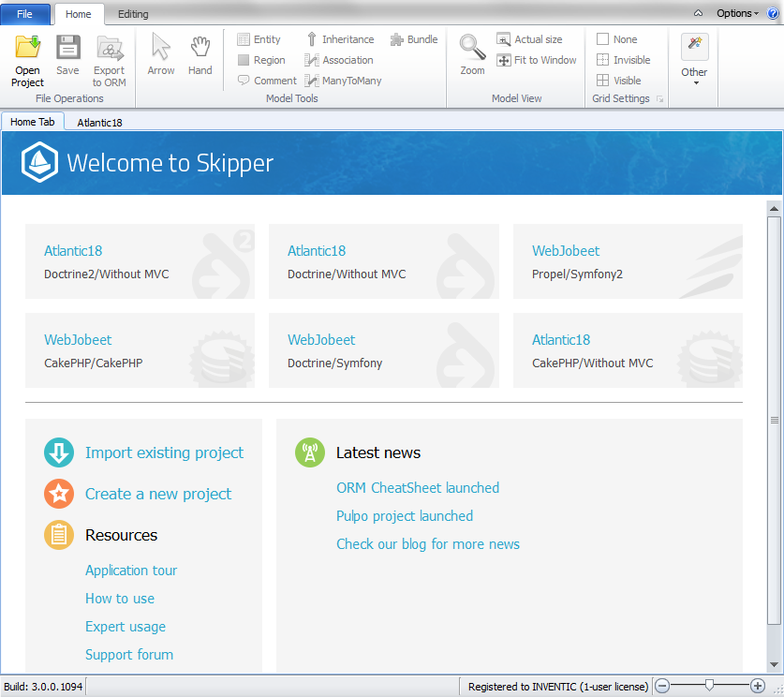784x697 pixels.
Task: Select the Association tool
Action: coord(339,60)
